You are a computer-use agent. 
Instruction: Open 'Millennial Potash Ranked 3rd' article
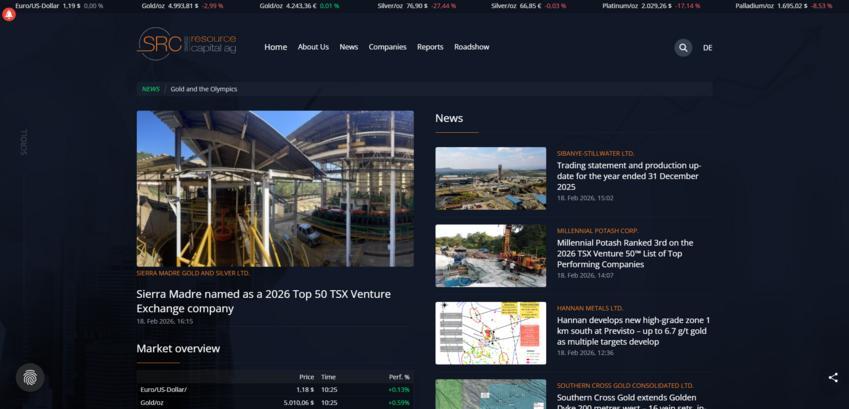tap(625, 254)
